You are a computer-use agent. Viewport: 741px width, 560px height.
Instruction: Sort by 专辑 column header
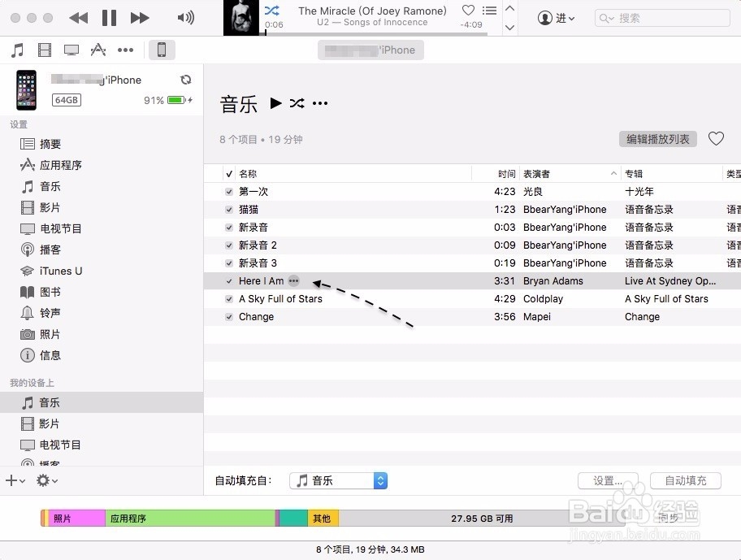[x=633, y=173]
